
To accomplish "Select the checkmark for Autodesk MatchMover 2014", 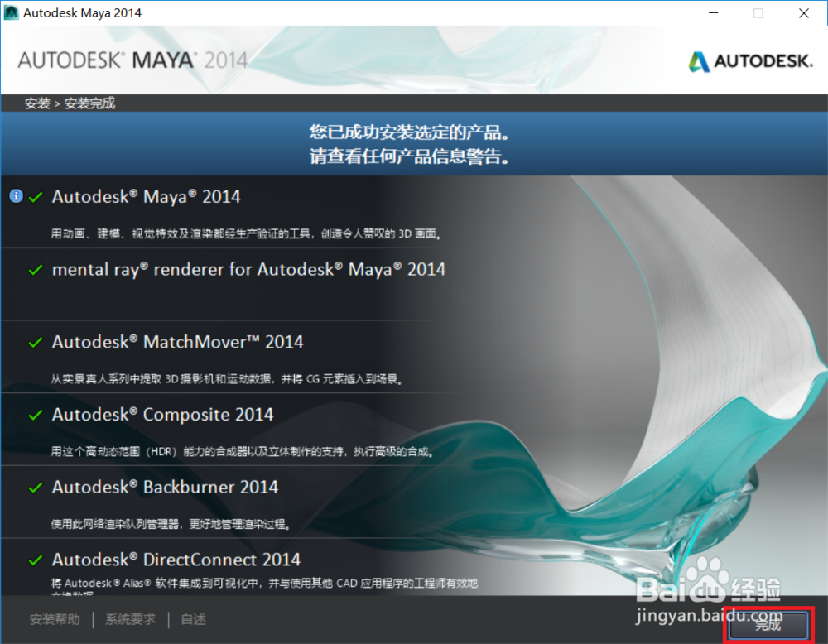I will (x=33, y=342).
